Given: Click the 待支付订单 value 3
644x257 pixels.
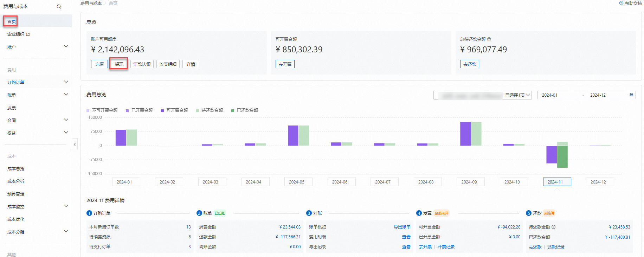Looking at the screenshot, I should tap(189, 247).
